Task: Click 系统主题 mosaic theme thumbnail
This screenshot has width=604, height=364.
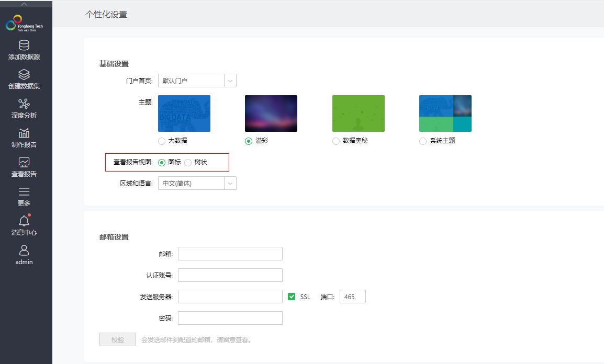Action: [445, 113]
